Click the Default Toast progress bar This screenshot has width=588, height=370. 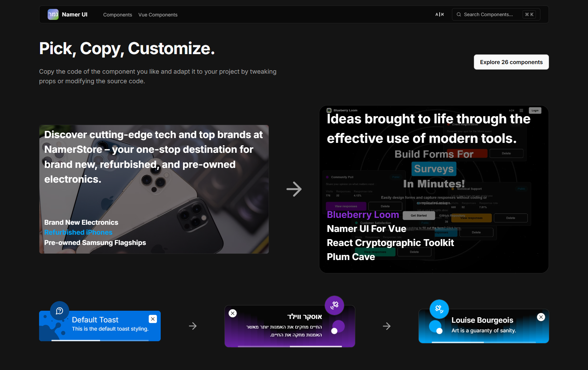click(x=100, y=340)
